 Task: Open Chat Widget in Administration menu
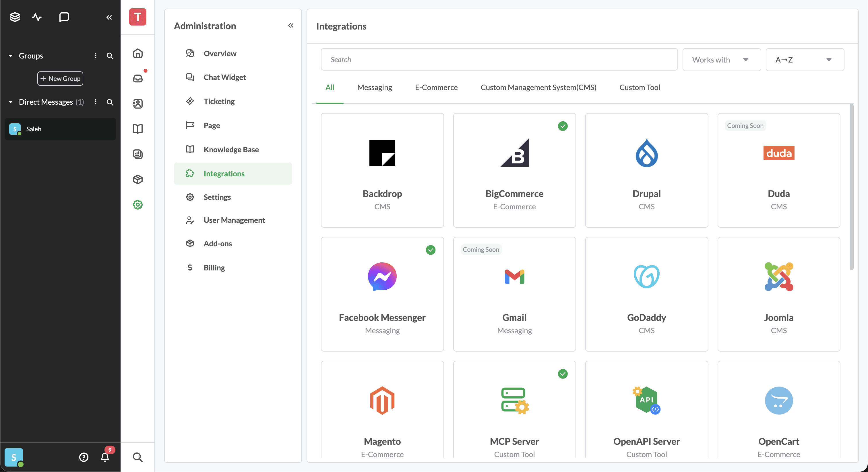pos(224,77)
